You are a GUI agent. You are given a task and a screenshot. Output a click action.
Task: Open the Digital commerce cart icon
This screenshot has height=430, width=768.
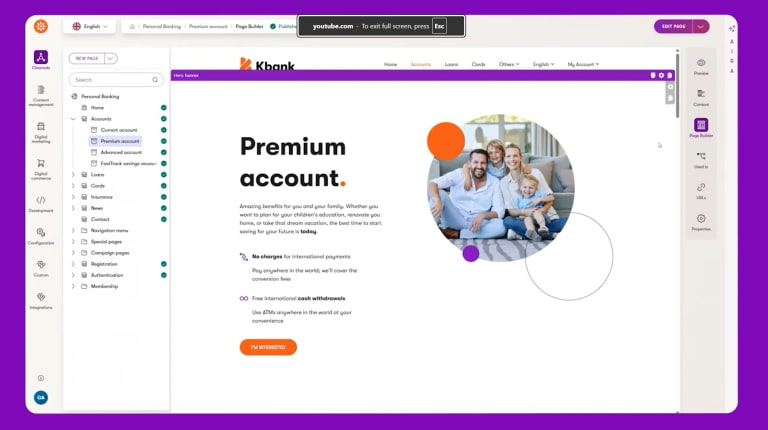[41, 163]
